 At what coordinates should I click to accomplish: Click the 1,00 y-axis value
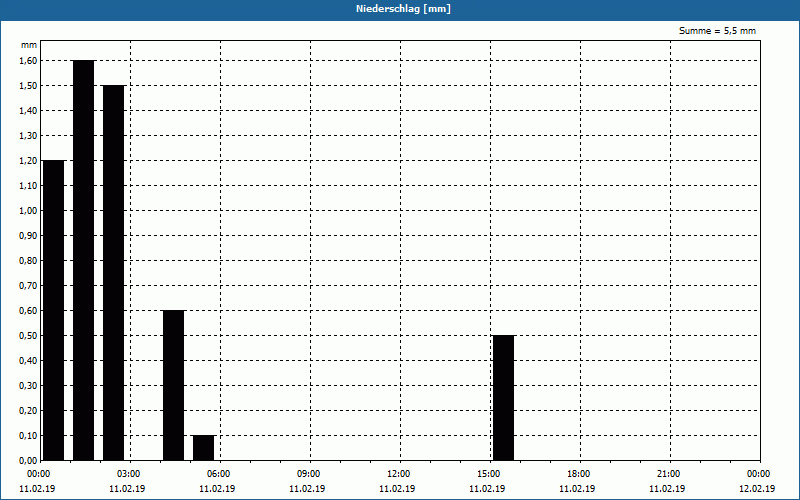point(28,211)
